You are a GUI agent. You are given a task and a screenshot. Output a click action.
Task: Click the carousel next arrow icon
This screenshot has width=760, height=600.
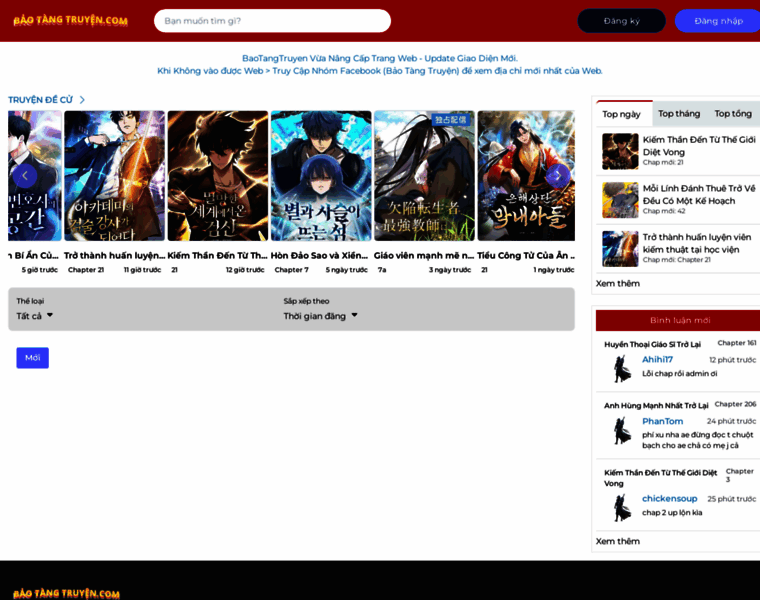(x=558, y=176)
